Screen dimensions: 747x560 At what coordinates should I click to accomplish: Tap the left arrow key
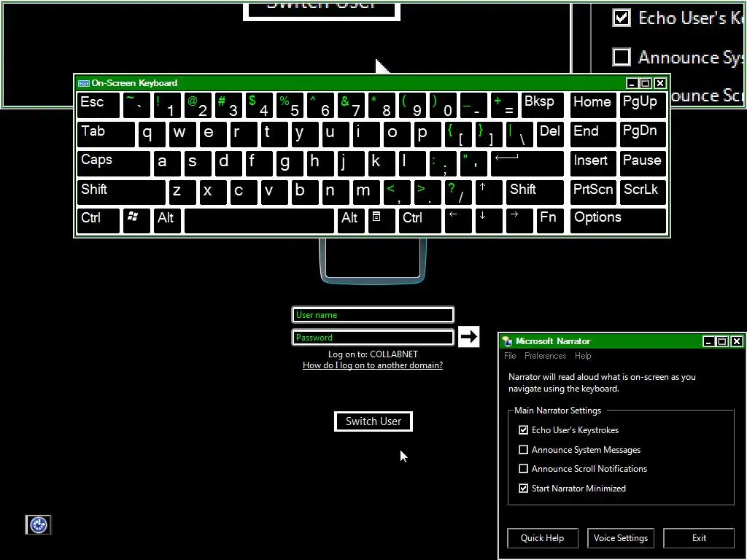(x=458, y=220)
